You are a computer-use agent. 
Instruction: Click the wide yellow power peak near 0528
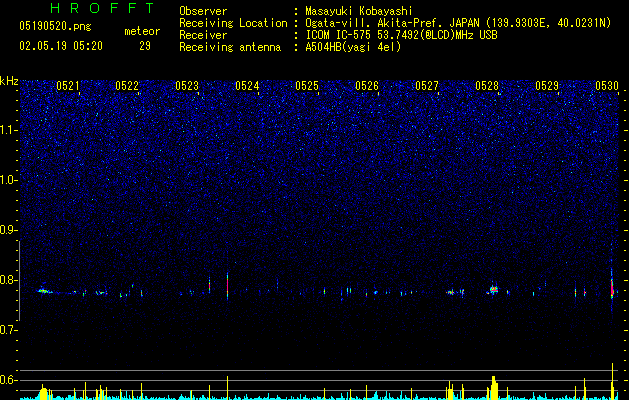point(494,388)
